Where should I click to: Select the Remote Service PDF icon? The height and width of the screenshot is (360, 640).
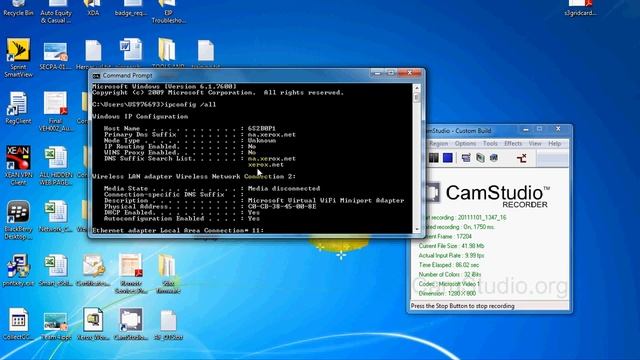[131, 273]
